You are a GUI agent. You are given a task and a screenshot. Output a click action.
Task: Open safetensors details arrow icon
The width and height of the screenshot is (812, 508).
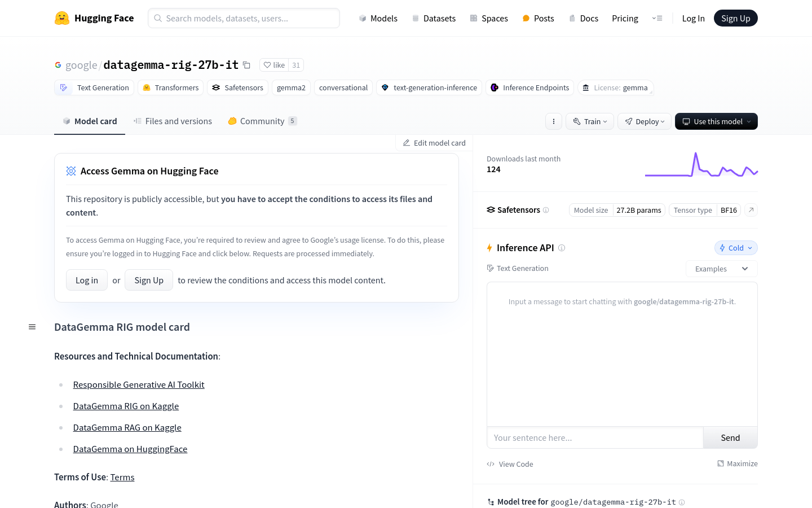tap(751, 210)
